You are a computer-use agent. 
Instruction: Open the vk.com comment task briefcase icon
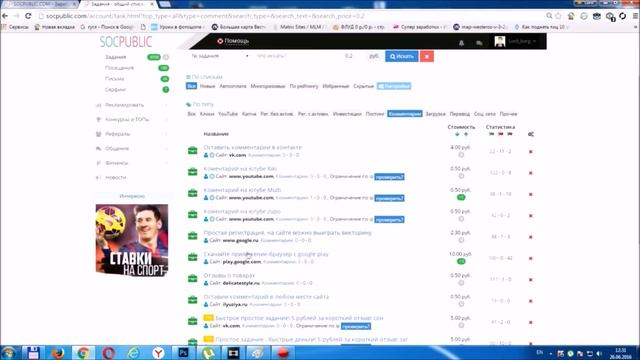pos(193,151)
